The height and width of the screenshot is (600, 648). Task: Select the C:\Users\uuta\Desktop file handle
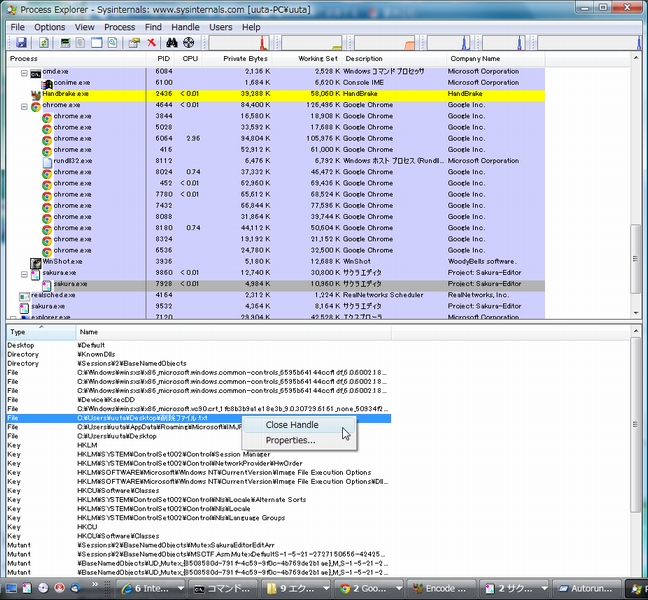[199, 436]
